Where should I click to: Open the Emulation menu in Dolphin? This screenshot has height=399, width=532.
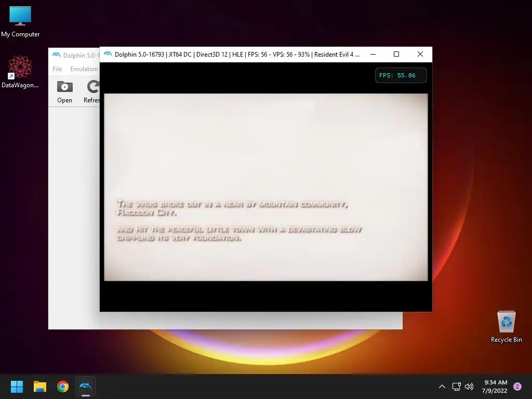tap(84, 69)
